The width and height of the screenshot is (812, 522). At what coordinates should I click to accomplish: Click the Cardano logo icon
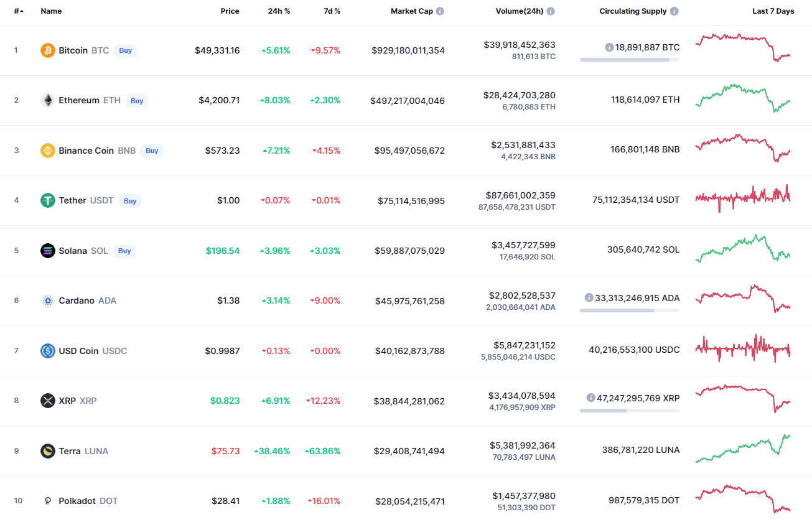pos(48,301)
